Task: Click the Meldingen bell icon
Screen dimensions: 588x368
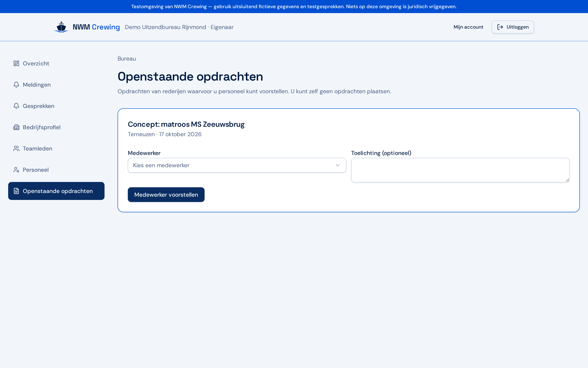Action: click(16, 85)
